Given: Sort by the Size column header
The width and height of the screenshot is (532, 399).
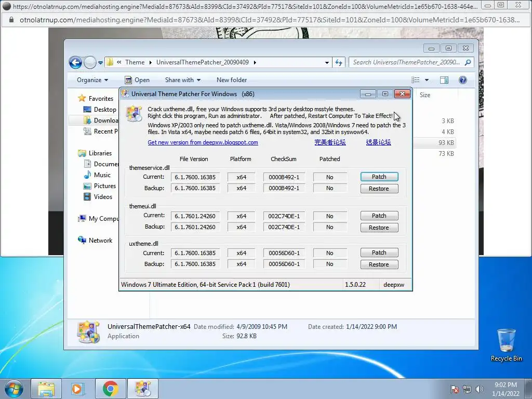Looking at the screenshot, I should (x=425, y=95).
